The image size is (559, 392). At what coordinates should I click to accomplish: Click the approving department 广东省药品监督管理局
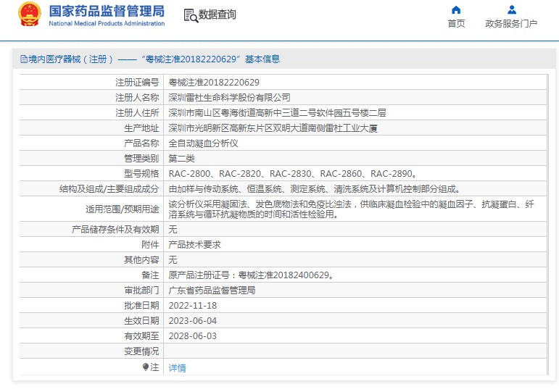pyautogui.click(x=212, y=291)
